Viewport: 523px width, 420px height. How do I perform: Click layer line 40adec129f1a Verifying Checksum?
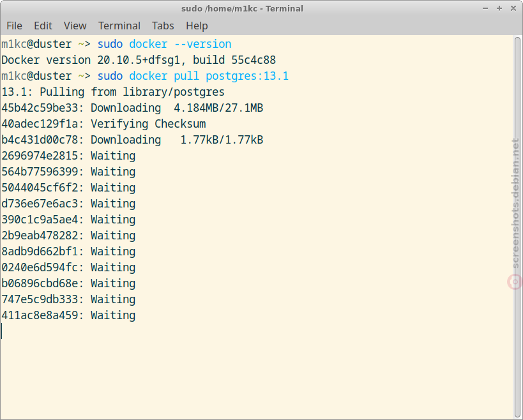[x=103, y=124]
